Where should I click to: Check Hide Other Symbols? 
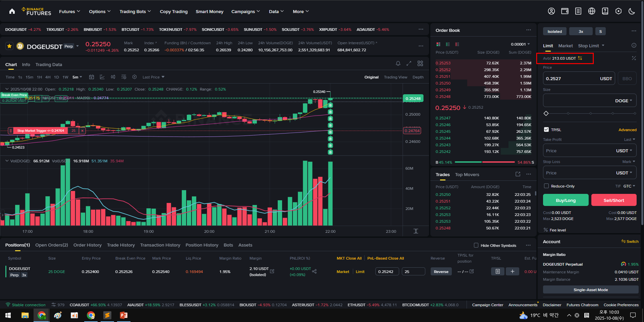coord(476,245)
